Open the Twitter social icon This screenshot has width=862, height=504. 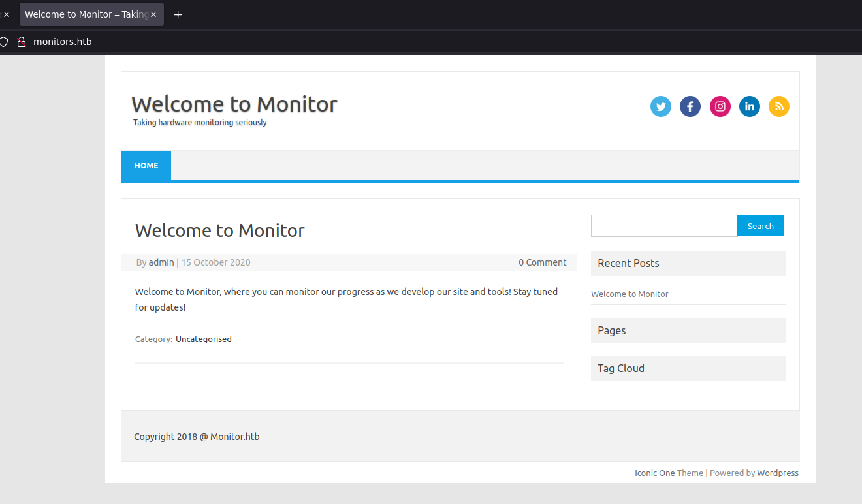[661, 106]
